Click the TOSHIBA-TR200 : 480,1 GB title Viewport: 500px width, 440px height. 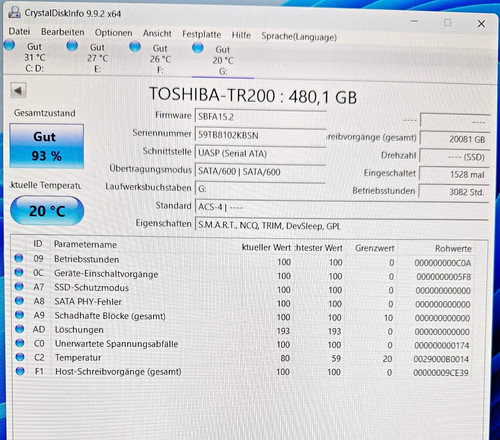point(253,96)
